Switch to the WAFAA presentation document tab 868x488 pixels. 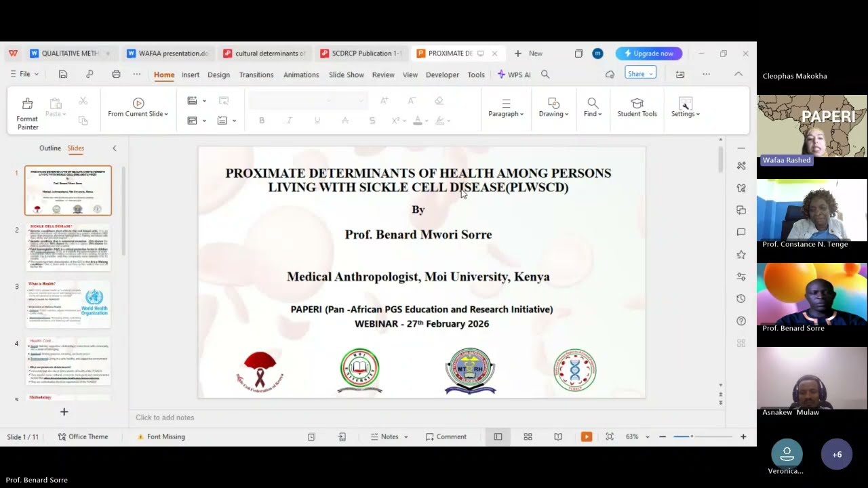pyautogui.click(x=167, y=54)
